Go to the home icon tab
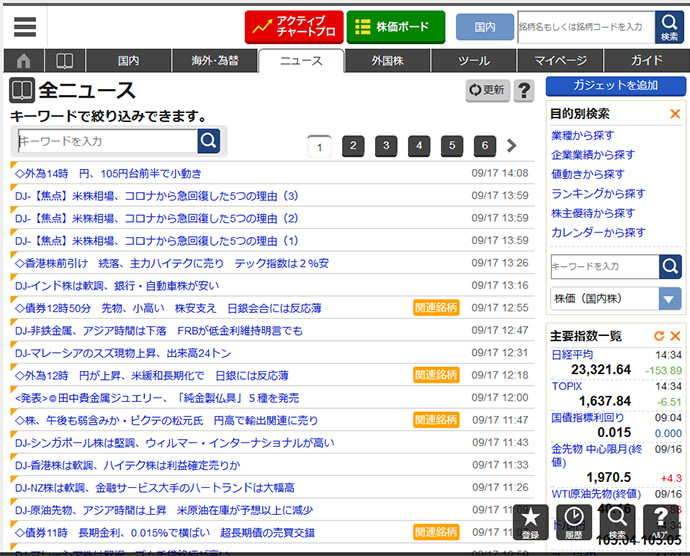This screenshot has width=690, height=556. tap(24, 60)
